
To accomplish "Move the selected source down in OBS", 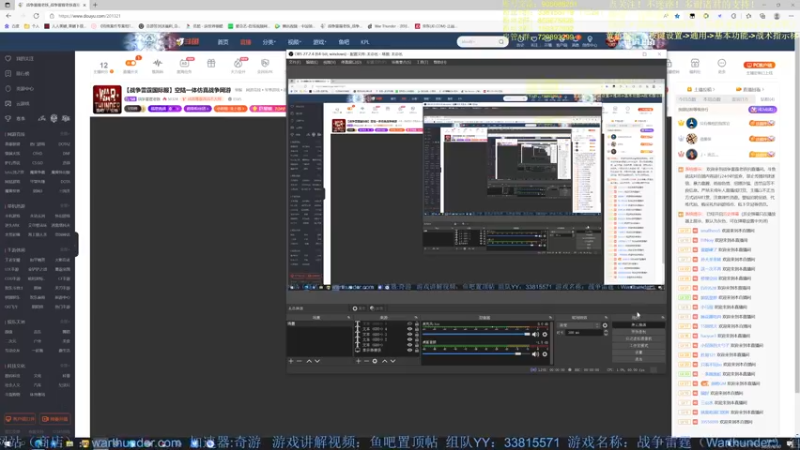I will [393, 361].
